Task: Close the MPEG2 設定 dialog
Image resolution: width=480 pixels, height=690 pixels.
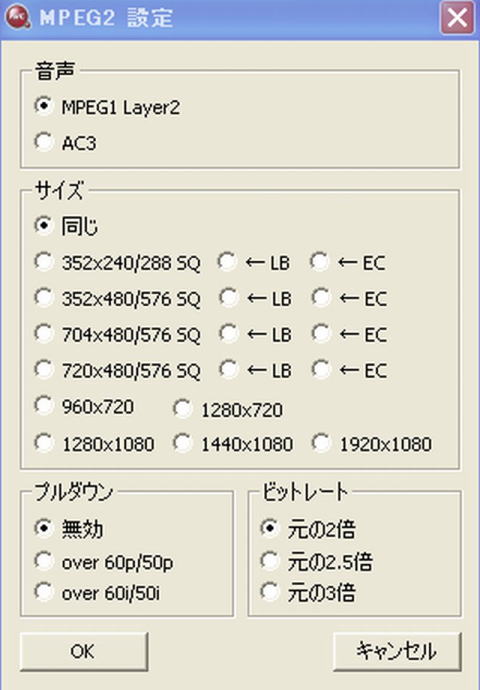Action: pyautogui.click(x=458, y=18)
